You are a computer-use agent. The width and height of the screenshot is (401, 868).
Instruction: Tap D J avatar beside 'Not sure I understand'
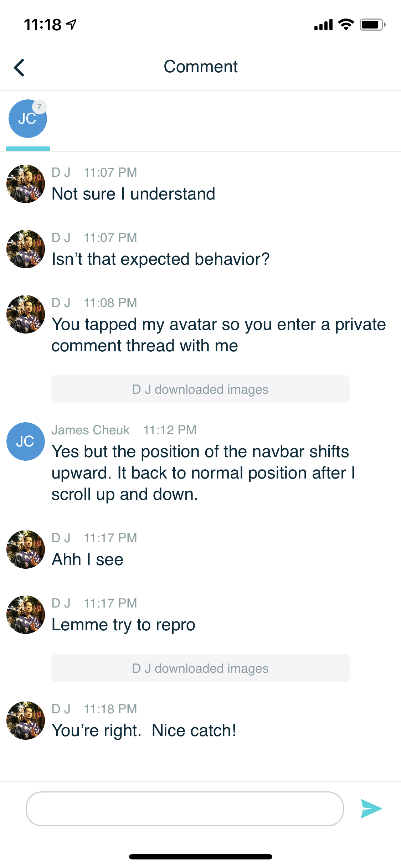(26, 184)
